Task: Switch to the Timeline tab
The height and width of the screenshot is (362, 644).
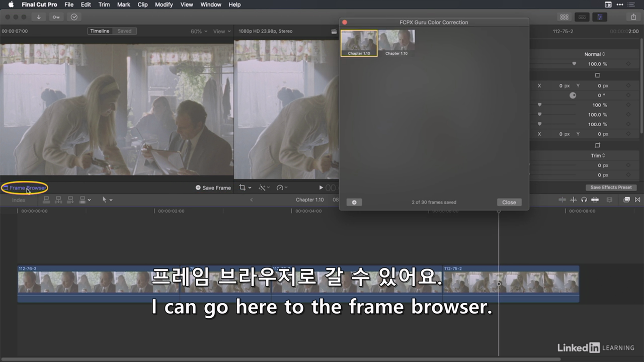Action: tap(100, 31)
